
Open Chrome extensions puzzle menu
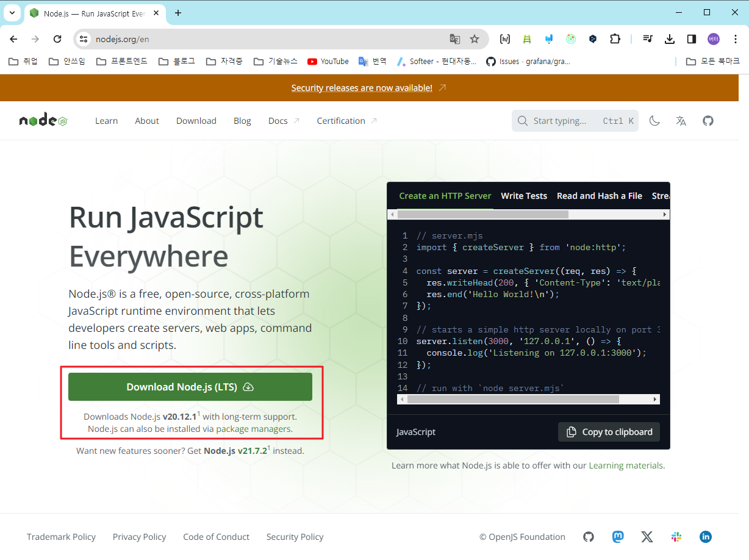coord(615,39)
